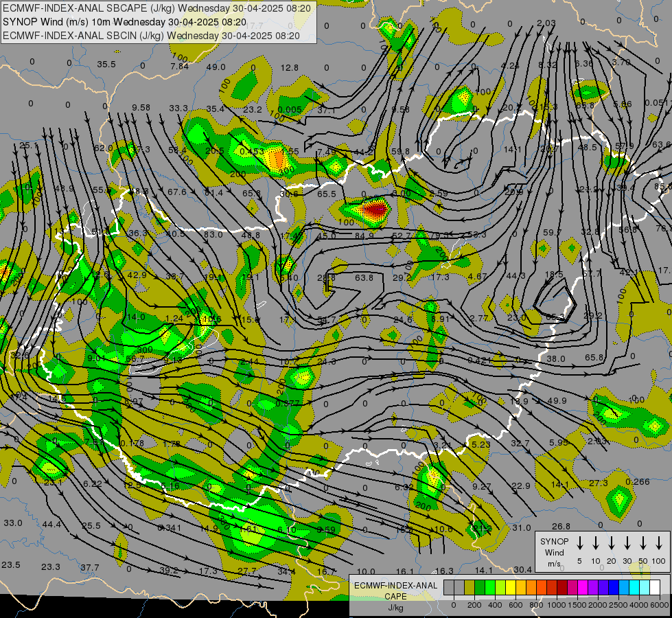Click the map value 7.84
The image size is (672, 618).
click(179, 66)
